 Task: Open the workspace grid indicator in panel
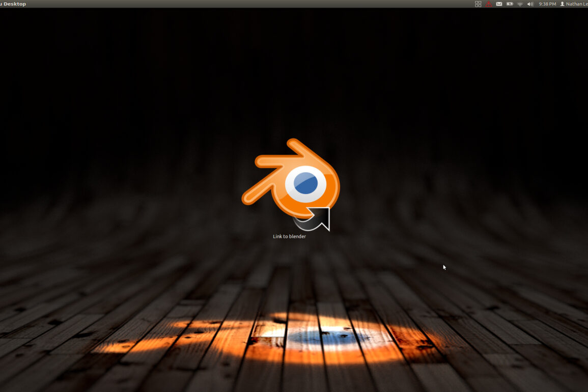pyautogui.click(x=478, y=4)
